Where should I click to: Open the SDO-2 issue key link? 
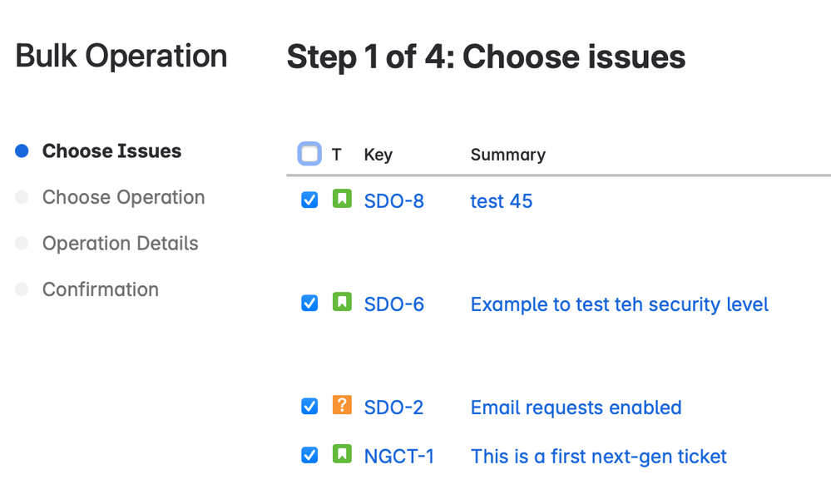click(393, 408)
